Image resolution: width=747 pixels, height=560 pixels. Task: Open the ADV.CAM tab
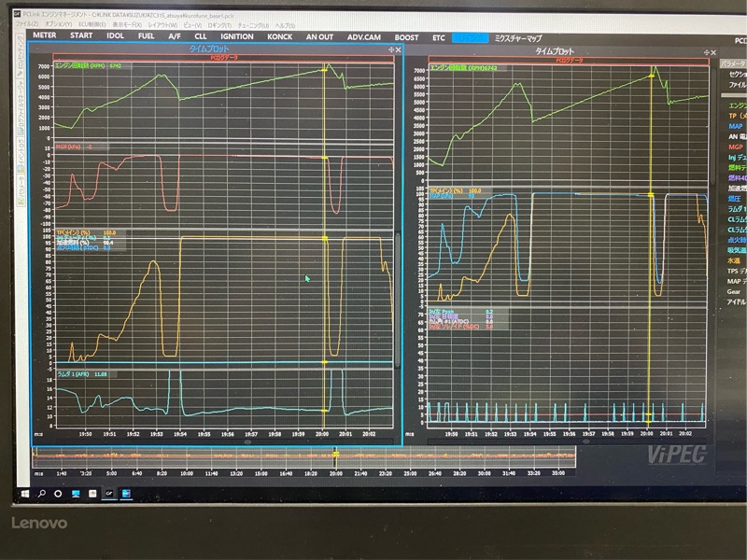364,37
